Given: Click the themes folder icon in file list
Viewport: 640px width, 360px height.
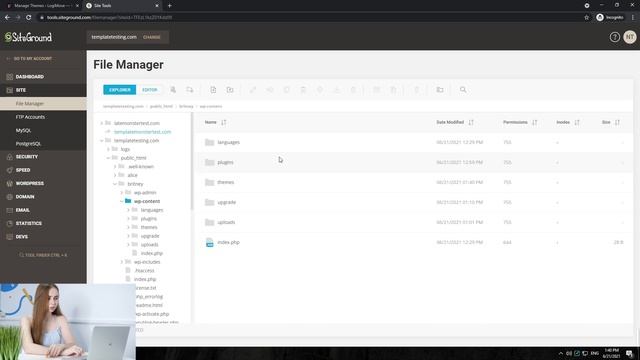Looking at the screenshot, I should (x=209, y=182).
